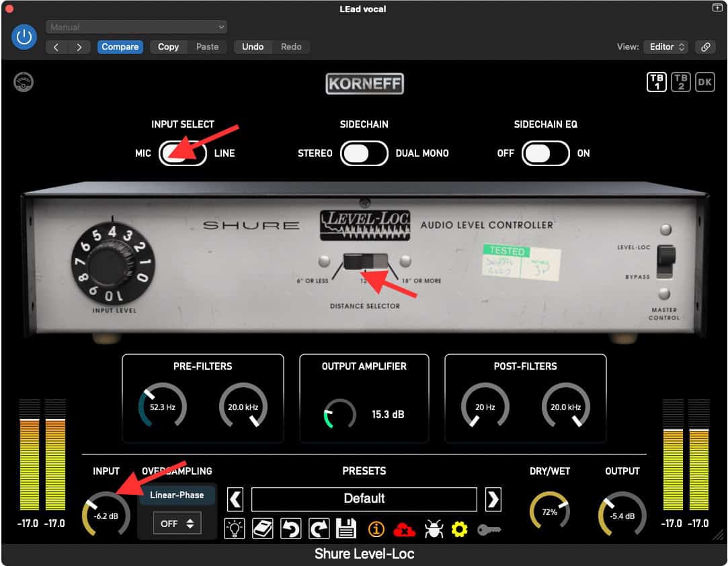Toggle the plugin power bypass button
This screenshot has width=728, height=566.
click(24, 37)
